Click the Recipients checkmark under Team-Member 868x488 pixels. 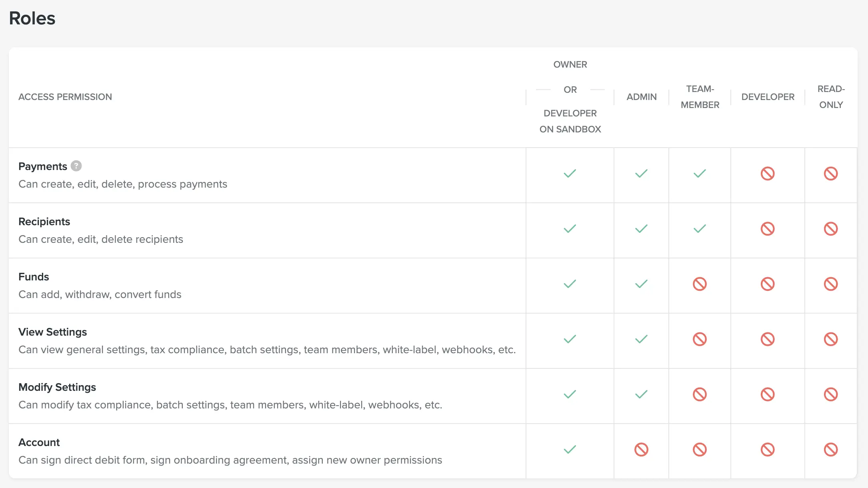(700, 229)
